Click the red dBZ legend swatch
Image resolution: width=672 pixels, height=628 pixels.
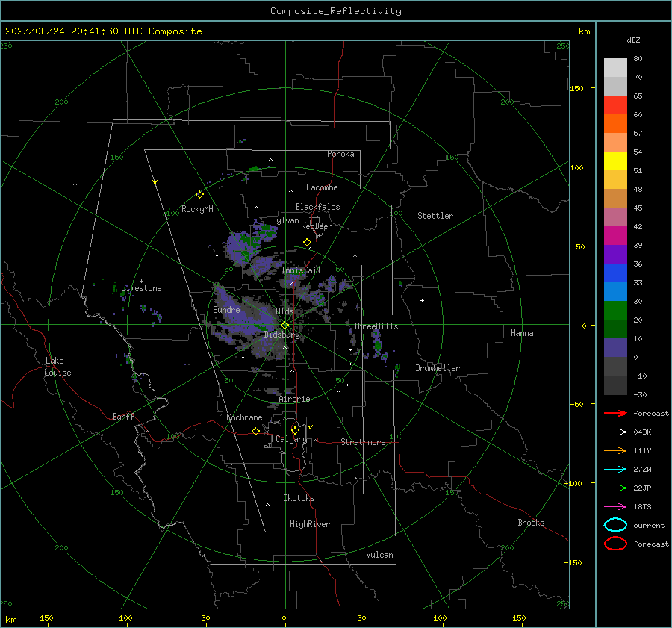click(x=615, y=105)
